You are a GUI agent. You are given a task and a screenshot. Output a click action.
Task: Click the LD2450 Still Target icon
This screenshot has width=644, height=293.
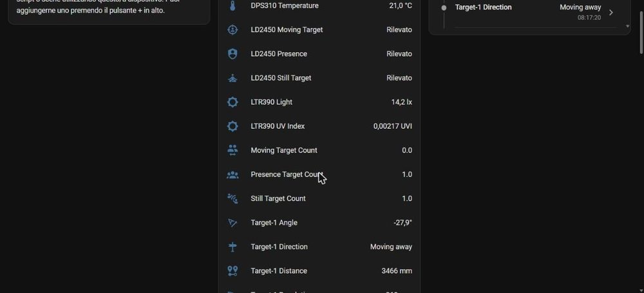pyautogui.click(x=232, y=78)
